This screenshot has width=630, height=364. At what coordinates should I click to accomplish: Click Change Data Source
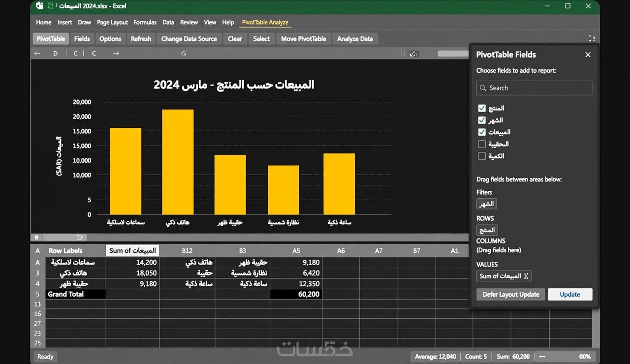(x=189, y=39)
